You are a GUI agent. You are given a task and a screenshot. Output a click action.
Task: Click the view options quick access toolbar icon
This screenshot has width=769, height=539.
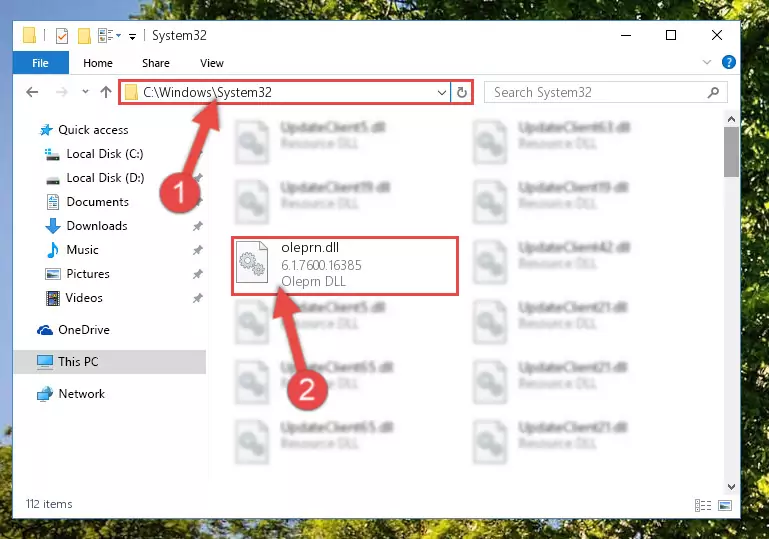click(109, 36)
